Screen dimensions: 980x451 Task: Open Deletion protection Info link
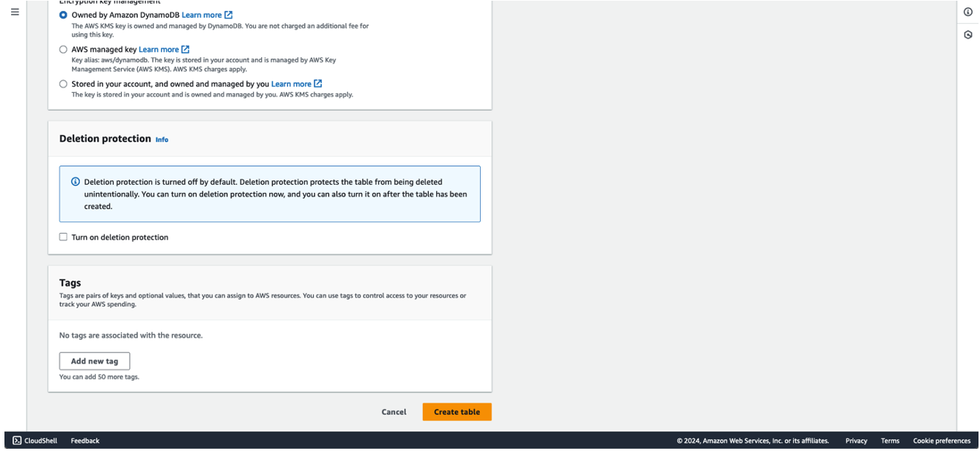tap(162, 139)
